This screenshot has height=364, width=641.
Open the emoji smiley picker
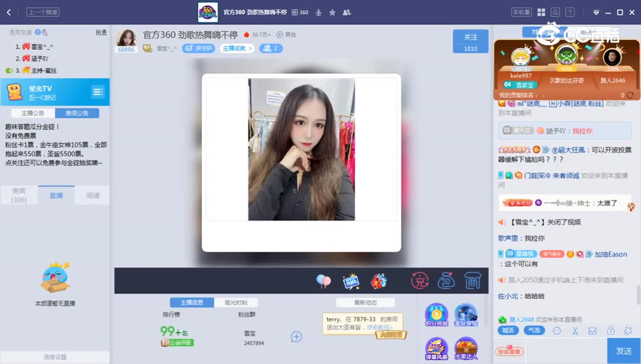[x=557, y=331]
